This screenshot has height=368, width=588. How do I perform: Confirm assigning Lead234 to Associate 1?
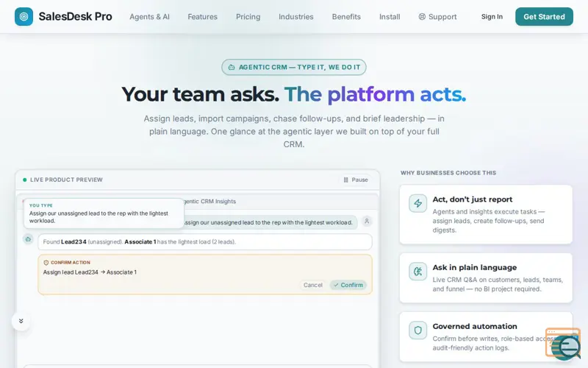[x=348, y=285]
